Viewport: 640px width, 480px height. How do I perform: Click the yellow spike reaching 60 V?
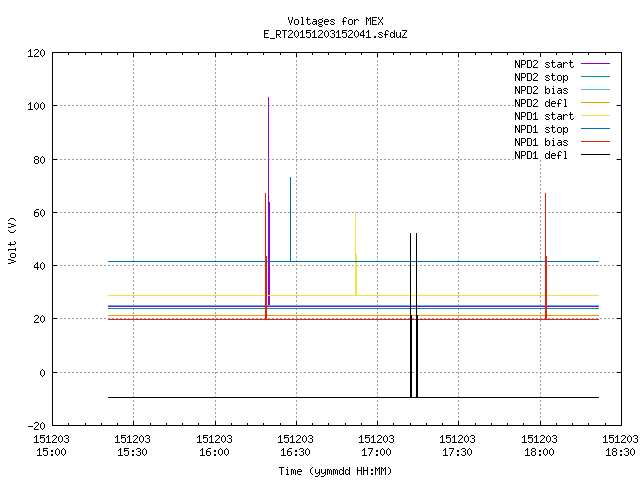356,253
